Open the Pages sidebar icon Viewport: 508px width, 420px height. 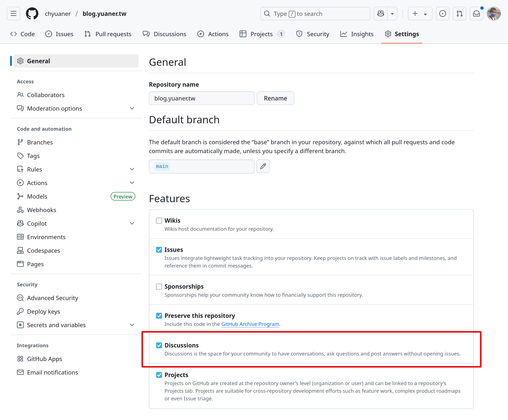pyautogui.click(x=20, y=264)
